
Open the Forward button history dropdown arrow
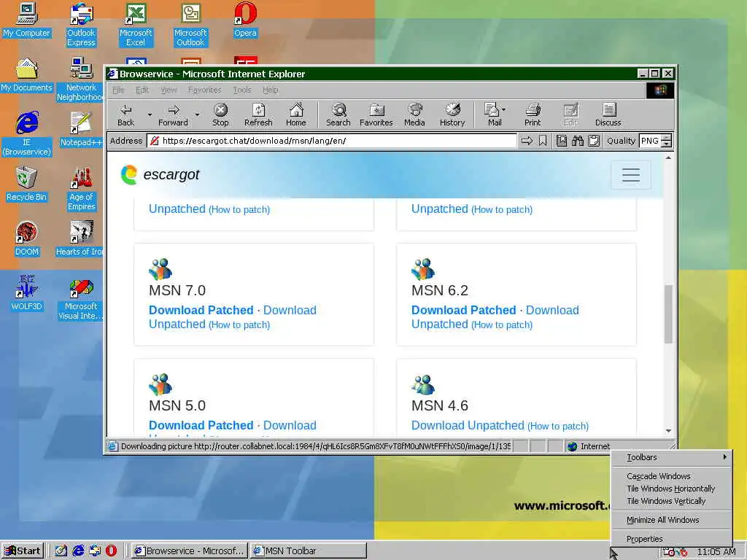197,114
